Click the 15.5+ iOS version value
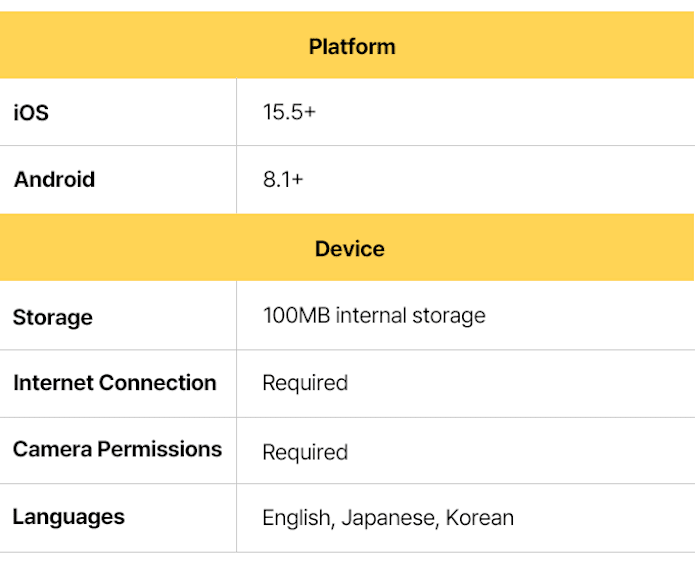The width and height of the screenshot is (695, 568). click(289, 112)
